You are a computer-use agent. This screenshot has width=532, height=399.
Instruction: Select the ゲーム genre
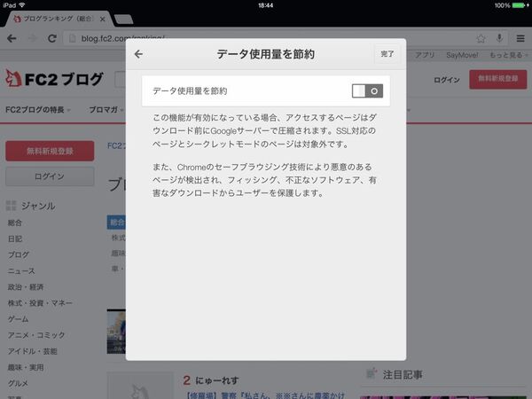pyautogui.click(x=19, y=319)
